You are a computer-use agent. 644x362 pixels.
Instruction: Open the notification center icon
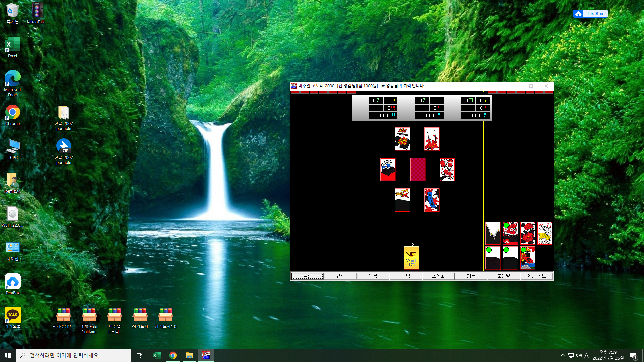(x=634, y=355)
